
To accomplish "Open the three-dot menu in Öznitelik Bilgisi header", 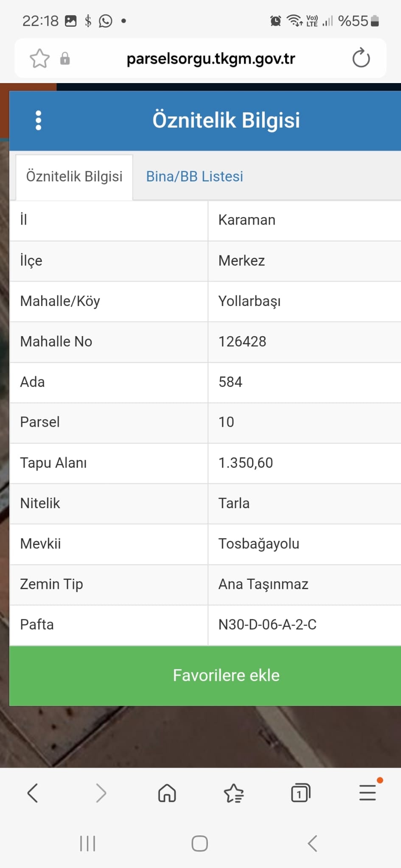I will pos(39,120).
